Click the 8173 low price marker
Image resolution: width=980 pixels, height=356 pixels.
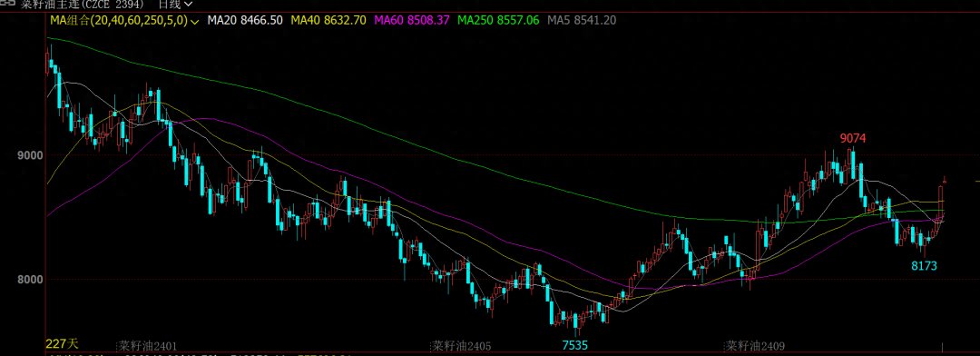click(924, 266)
